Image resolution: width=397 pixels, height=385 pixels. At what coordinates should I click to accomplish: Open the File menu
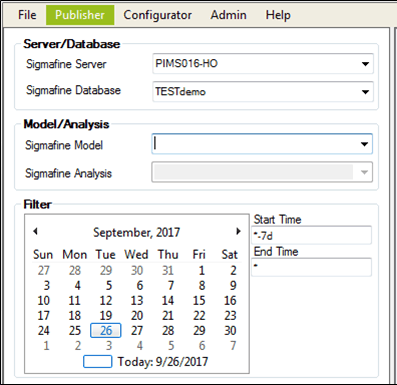tap(27, 15)
